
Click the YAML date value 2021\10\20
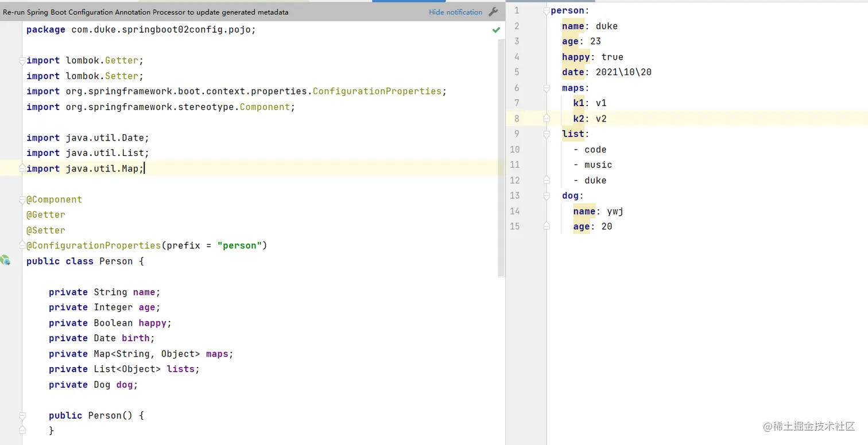(623, 72)
